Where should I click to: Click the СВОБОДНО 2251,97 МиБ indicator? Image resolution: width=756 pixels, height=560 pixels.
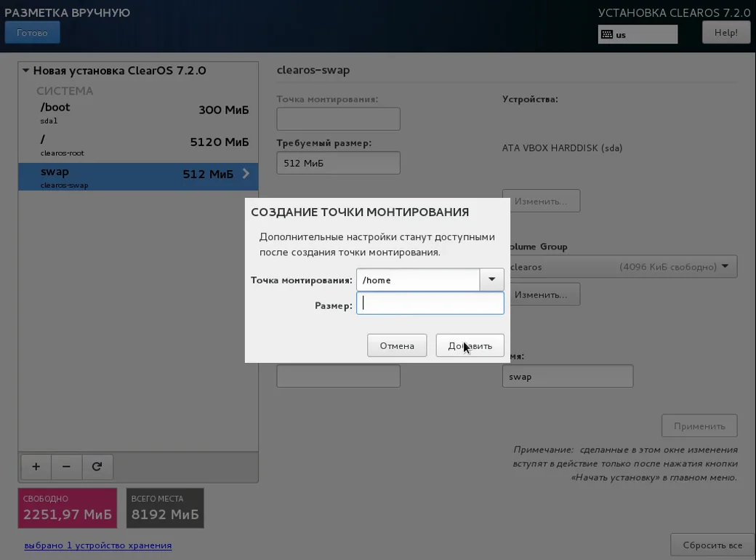[x=68, y=508]
